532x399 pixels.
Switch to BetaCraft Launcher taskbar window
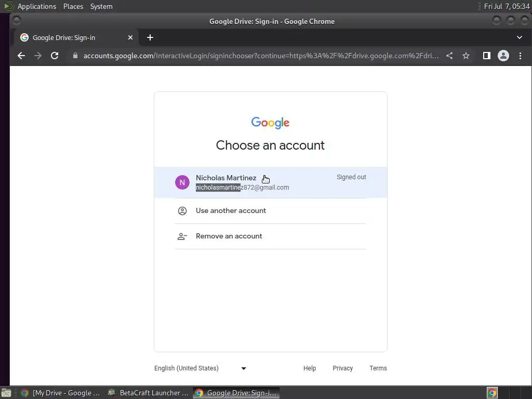tap(148, 393)
